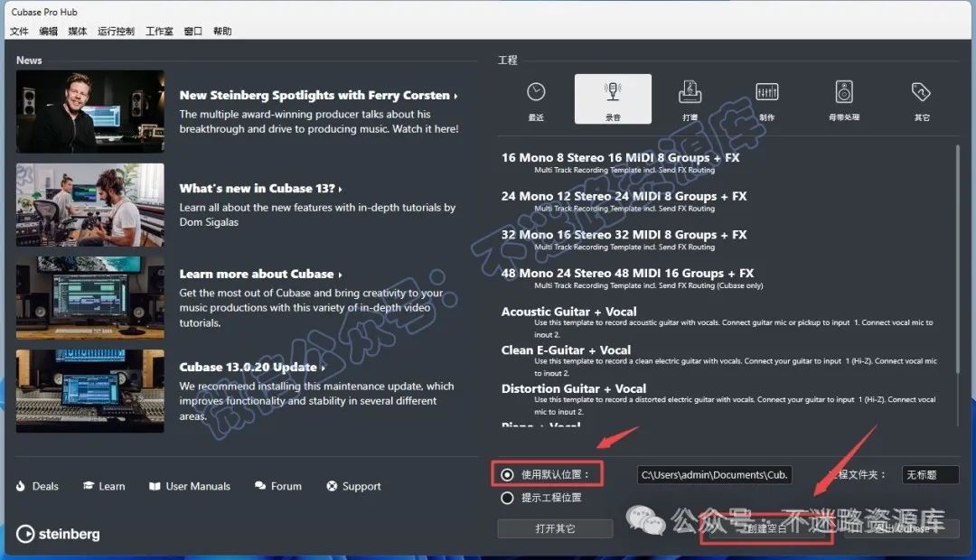This screenshot has width=976, height=560.
Task: Select prompt for project location (提示工程位置) radio
Action: click(x=507, y=498)
